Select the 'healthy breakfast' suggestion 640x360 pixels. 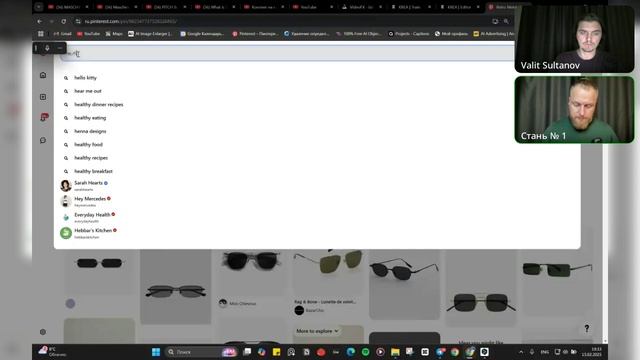click(93, 171)
